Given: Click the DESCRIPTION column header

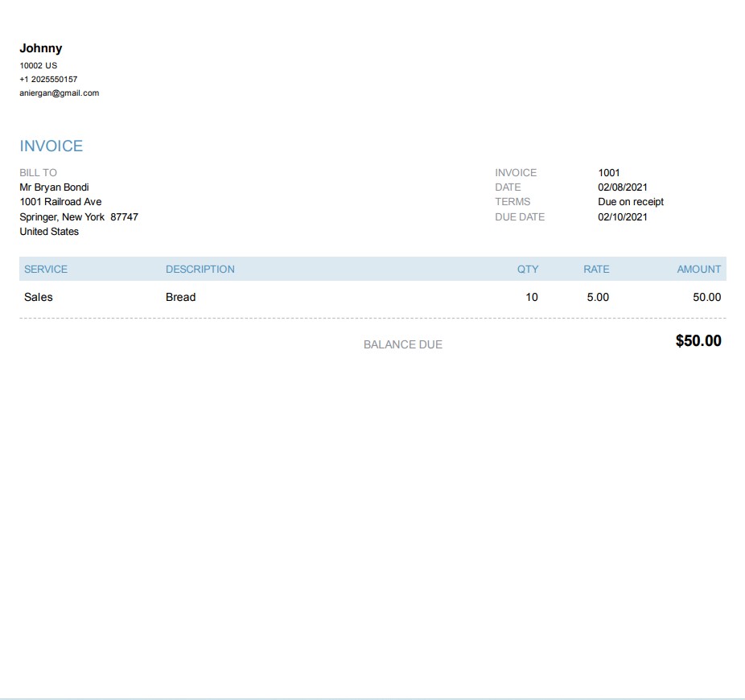Looking at the screenshot, I should [x=200, y=270].
